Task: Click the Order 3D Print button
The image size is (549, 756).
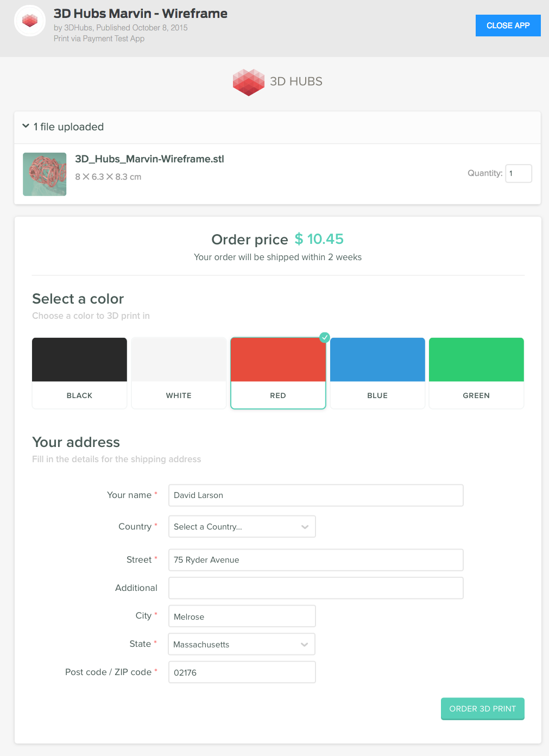Action: tap(482, 709)
